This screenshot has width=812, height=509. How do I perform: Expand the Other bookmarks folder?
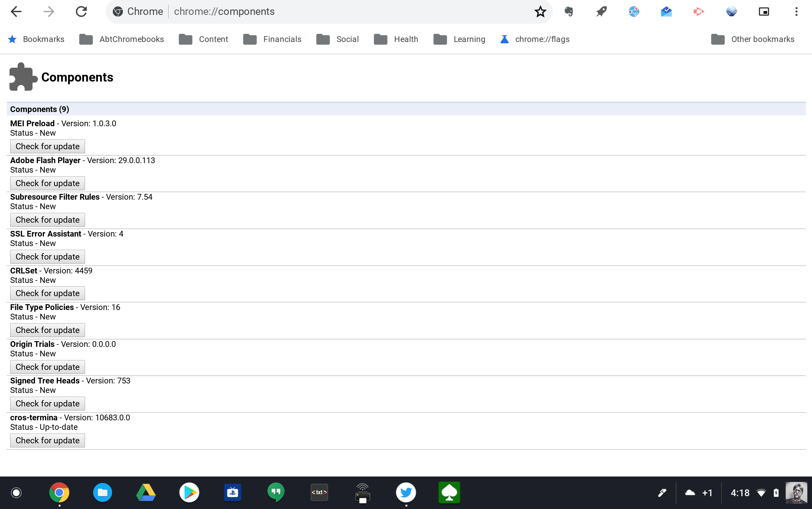tap(753, 39)
